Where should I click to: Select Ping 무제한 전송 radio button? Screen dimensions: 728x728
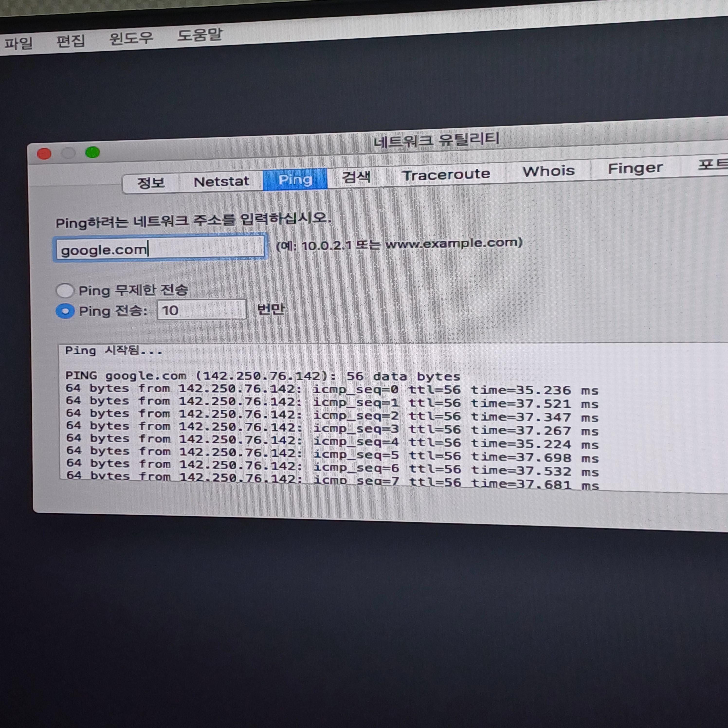[65, 291]
